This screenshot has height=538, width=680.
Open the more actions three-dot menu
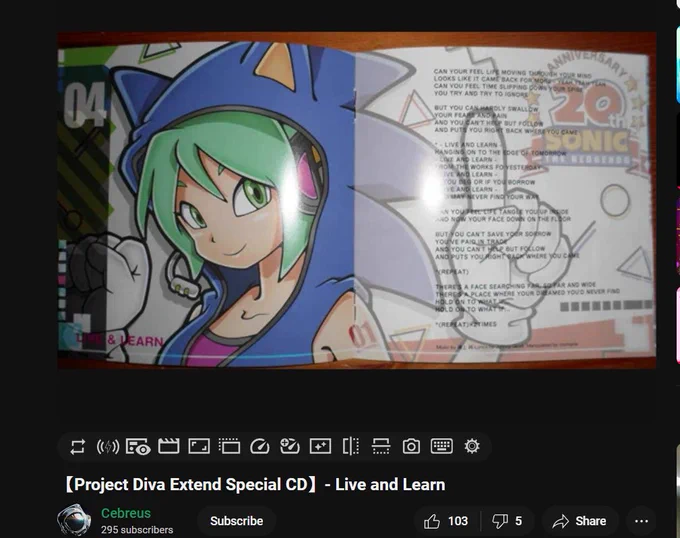point(641,521)
